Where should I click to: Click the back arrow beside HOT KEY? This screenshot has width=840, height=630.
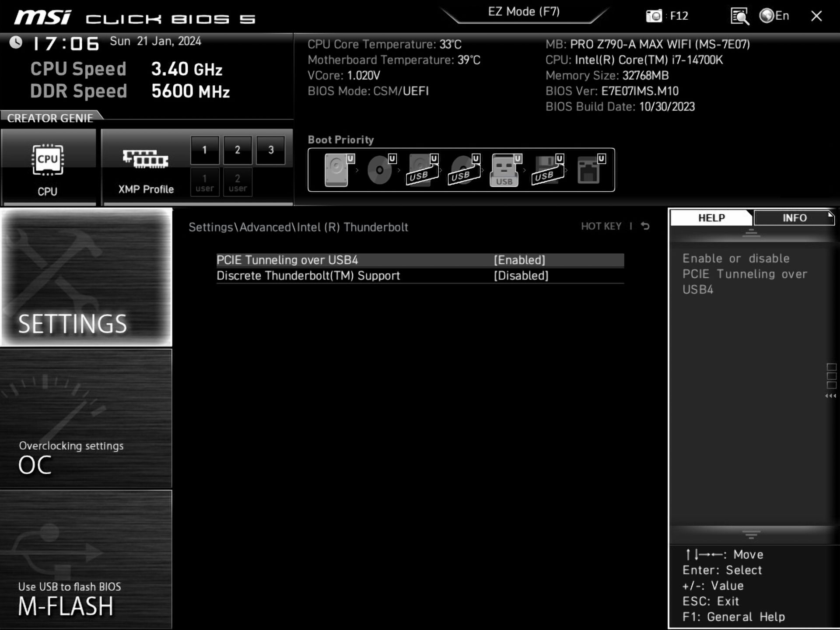(645, 226)
